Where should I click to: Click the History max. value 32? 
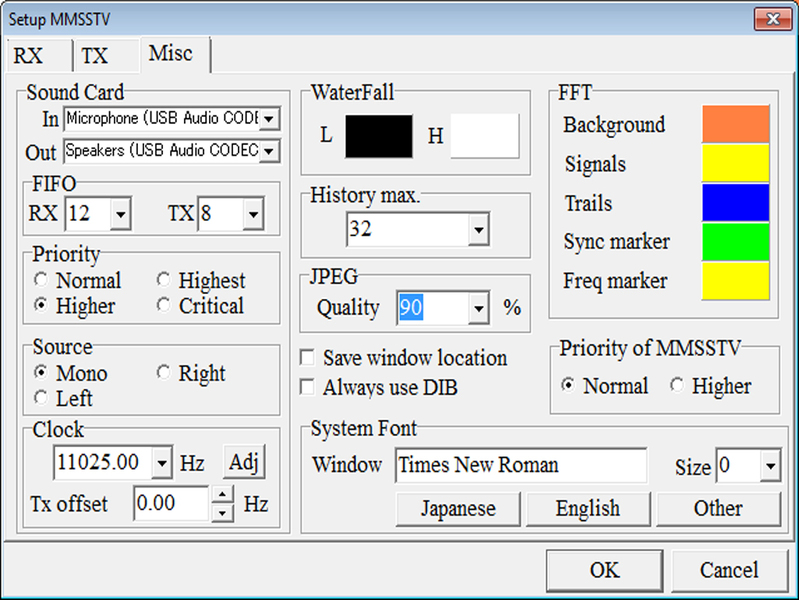[408, 230]
